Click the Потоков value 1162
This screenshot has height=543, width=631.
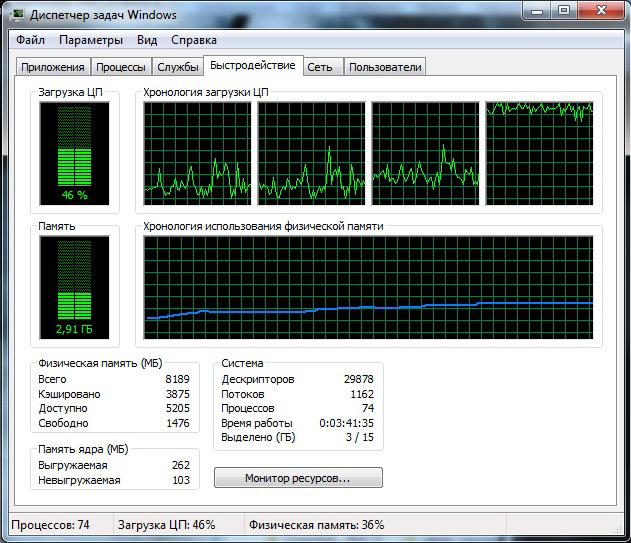tap(362, 394)
